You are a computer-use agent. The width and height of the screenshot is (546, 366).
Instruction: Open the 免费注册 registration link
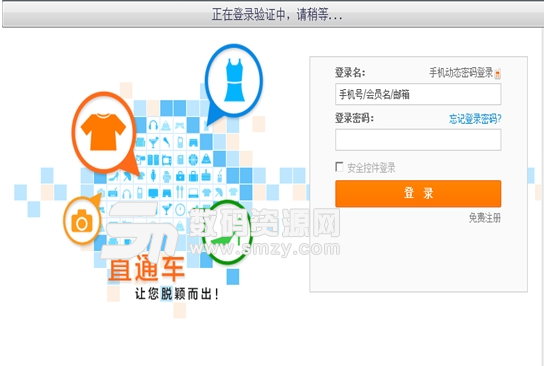coord(485,218)
